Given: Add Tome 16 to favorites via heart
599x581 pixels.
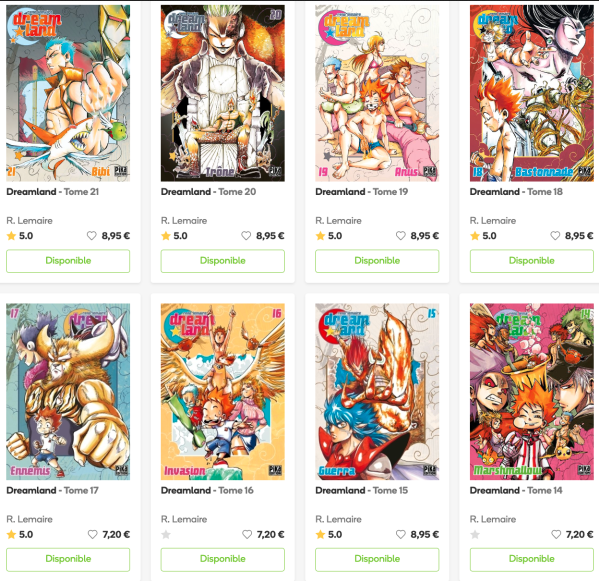Looking at the screenshot, I should pyautogui.click(x=247, y=534).
